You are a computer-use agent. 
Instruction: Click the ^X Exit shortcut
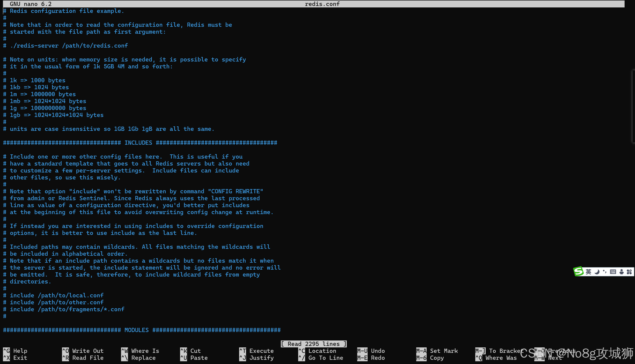click(x=15, y=358)
